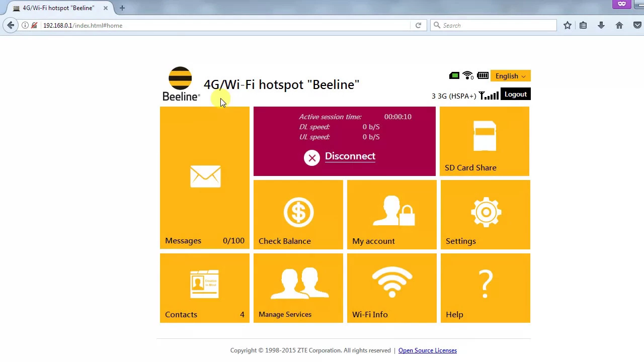Open the browser bookmarks list icon

click(583, 25)
